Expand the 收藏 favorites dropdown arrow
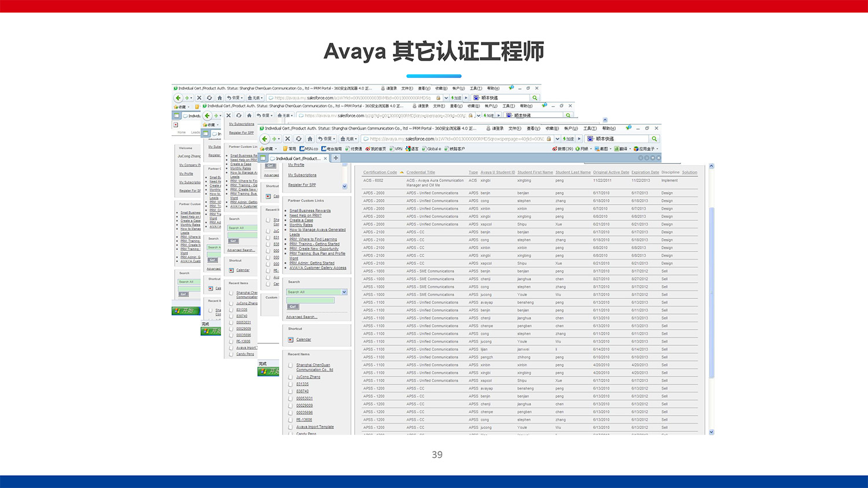 coord(275,149)
